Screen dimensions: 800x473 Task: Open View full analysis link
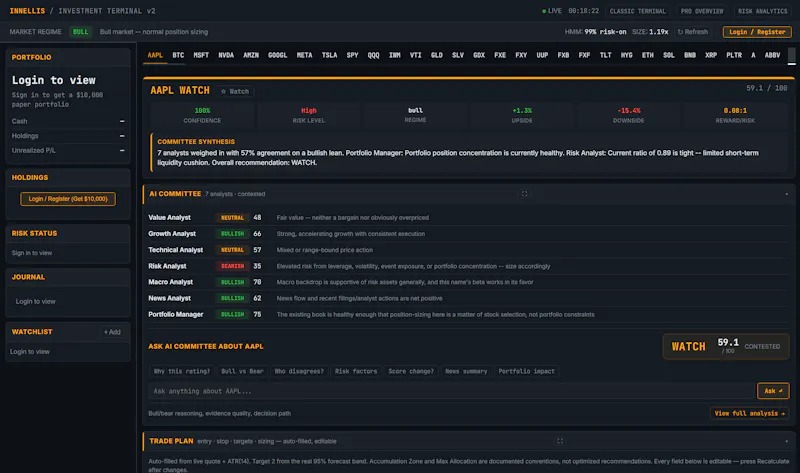point(749,413)
